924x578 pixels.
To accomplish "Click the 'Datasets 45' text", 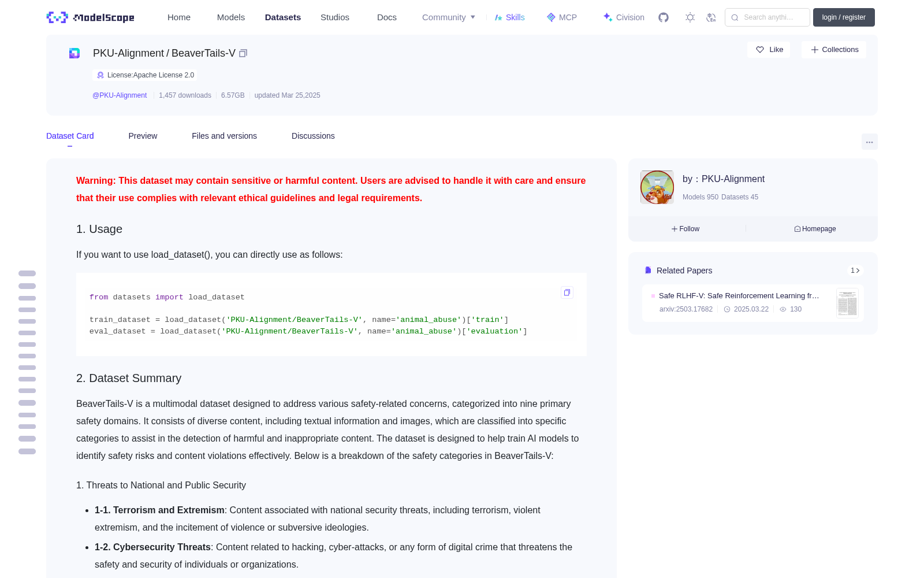I will click(740, 197).
